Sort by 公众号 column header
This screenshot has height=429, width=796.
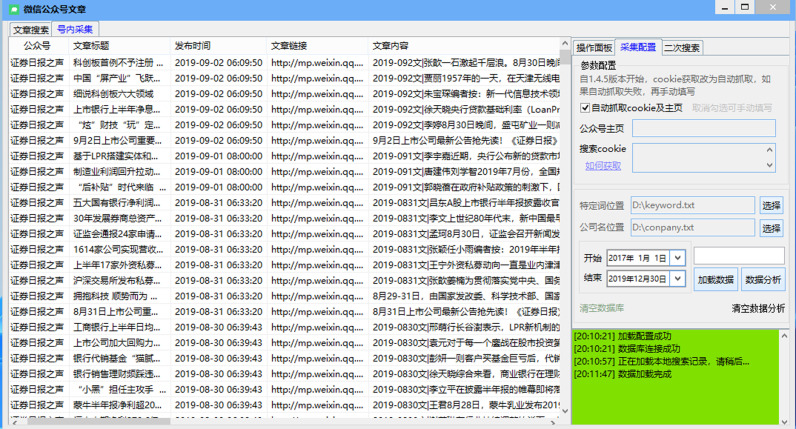tap(38, 46)
